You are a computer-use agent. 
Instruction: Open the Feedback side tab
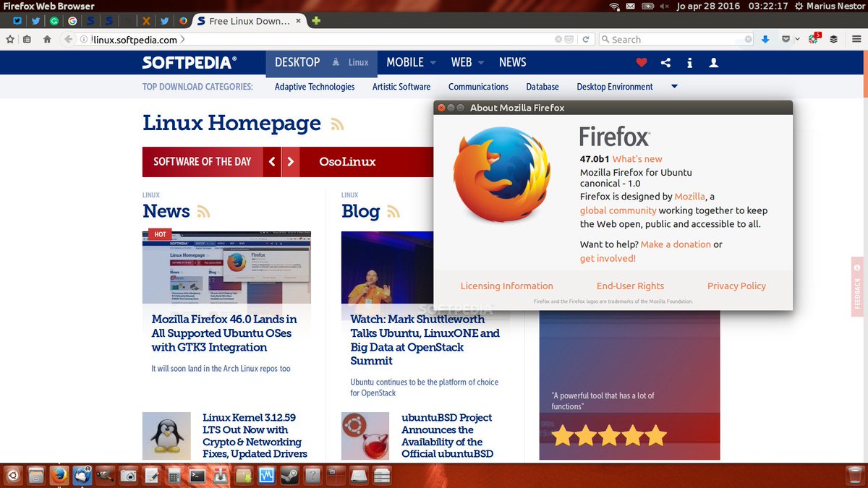(x=858, y=287)
